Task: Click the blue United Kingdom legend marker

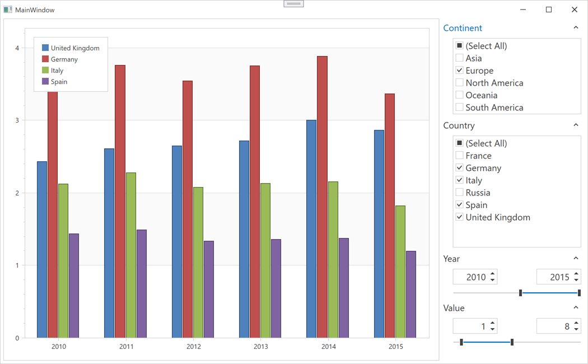Action: (x=45, y=48)
